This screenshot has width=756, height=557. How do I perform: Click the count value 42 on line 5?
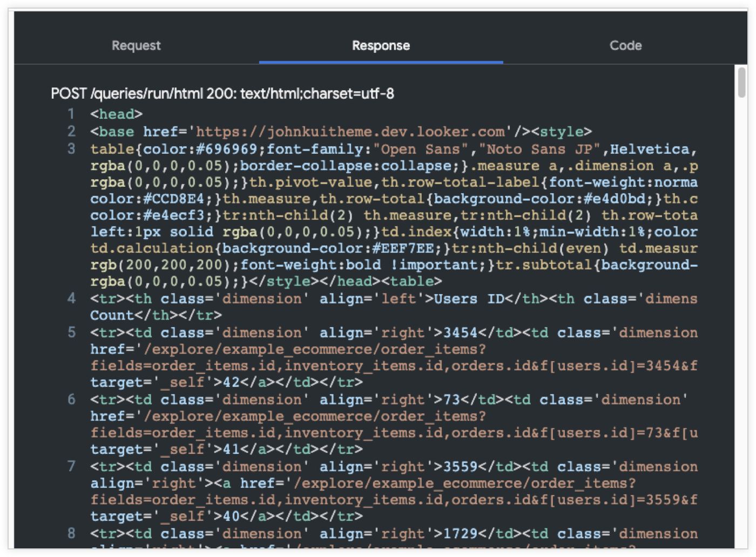[x=231, y=383]
